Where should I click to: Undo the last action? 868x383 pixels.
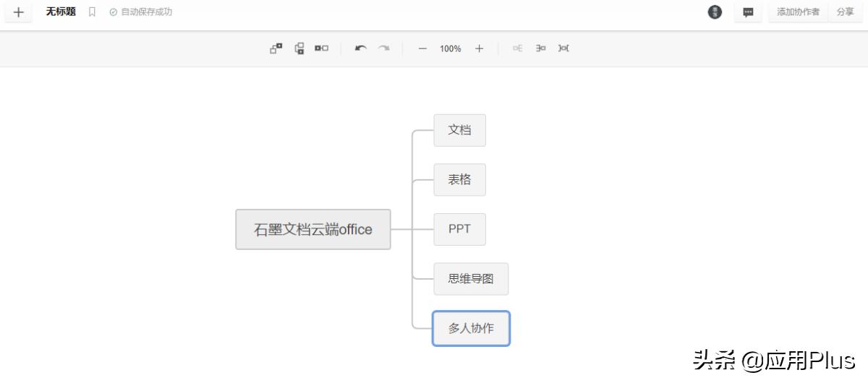point(360,48)
